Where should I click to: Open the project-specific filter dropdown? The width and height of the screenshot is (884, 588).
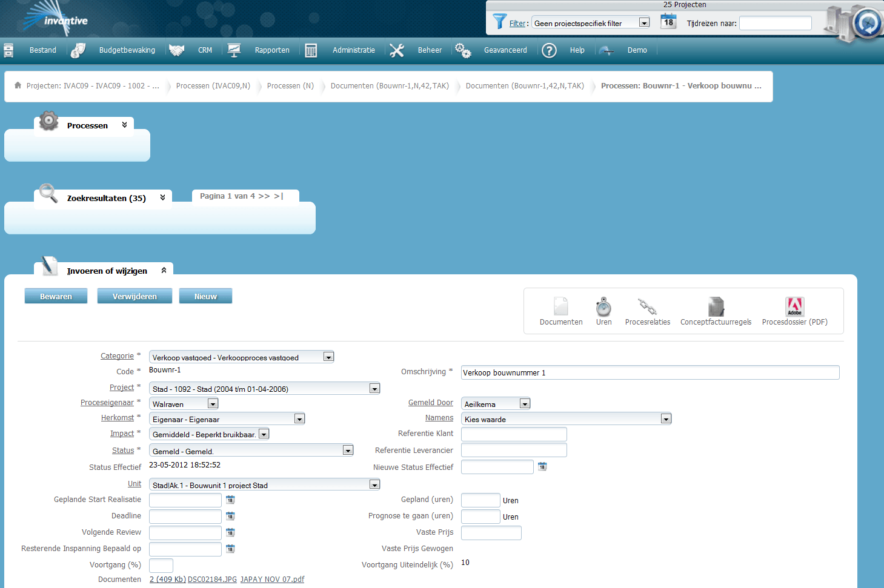pyautogui.click(x=591, y=23)
